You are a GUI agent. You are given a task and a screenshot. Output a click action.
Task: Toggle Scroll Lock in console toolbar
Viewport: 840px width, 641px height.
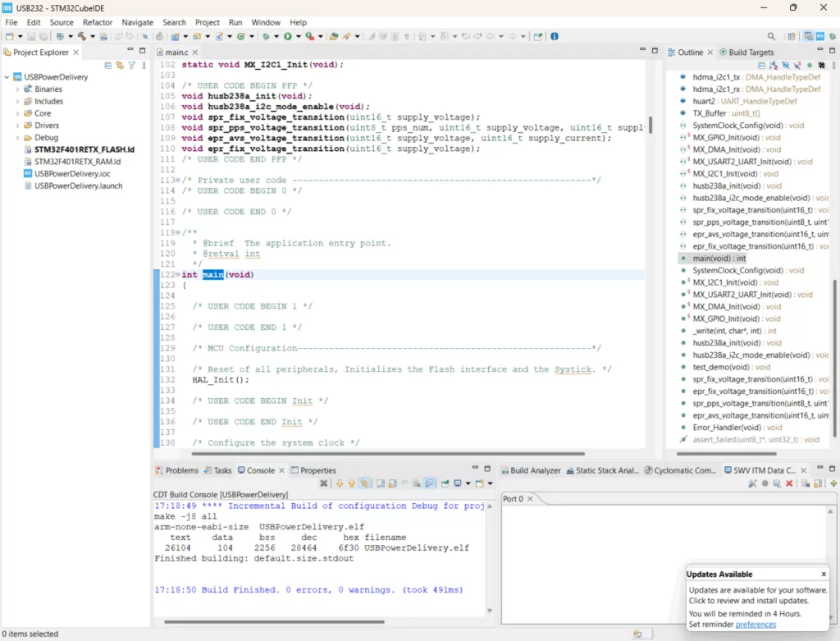(393, 483)
